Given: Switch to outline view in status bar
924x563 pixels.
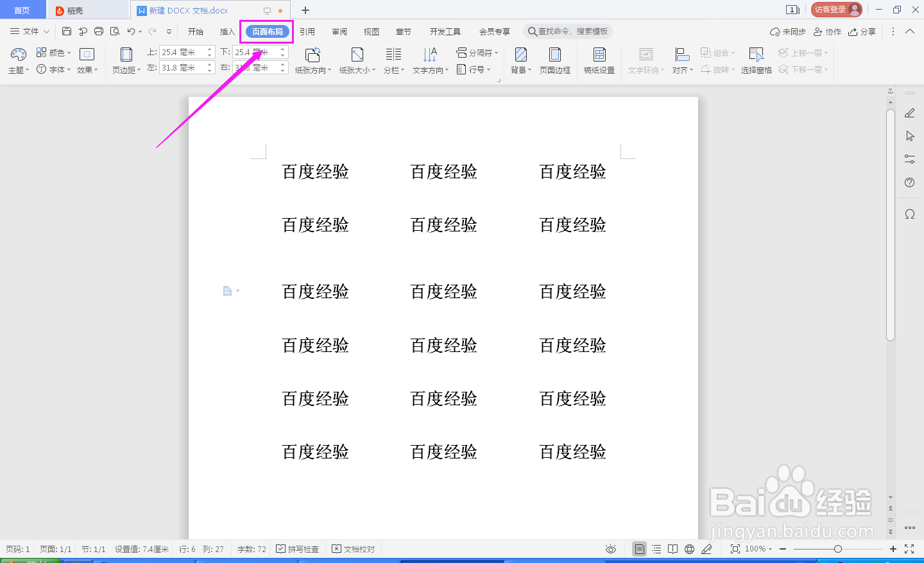Looking at the screenshot, I should coord(656,549).
